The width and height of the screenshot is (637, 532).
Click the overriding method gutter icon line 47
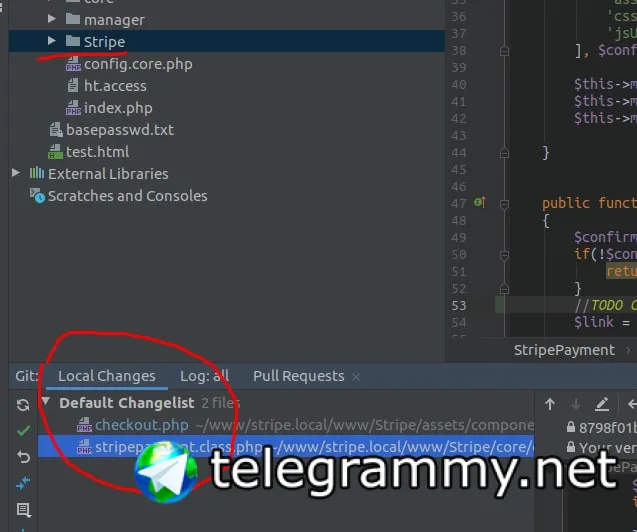479,202
